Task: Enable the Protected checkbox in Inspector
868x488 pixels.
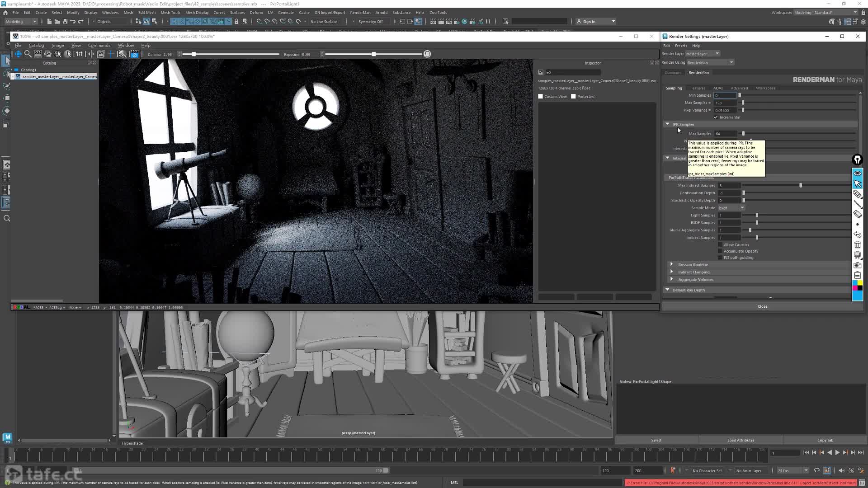Action: [x=573, y=96]
